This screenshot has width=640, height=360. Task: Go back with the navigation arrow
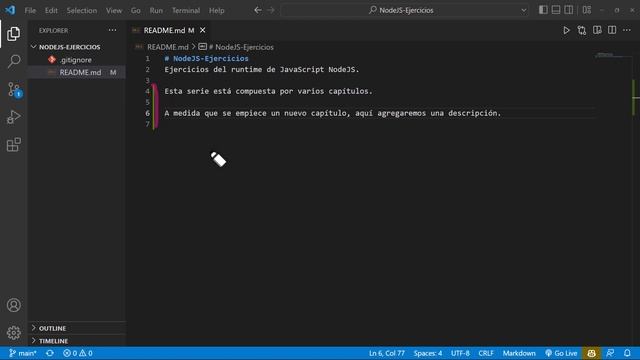pyautogui.click(x=258, y=10)
